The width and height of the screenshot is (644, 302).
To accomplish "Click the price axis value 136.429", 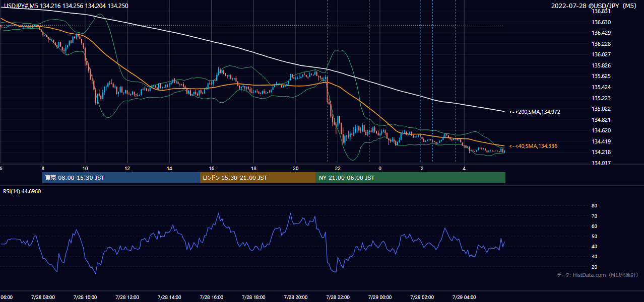I will pos(601,33).
